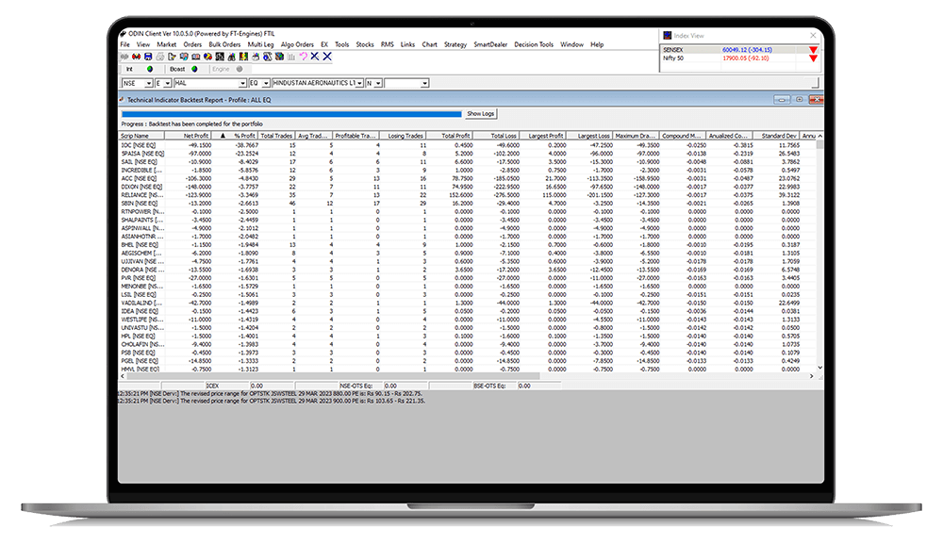Screen dimensions: 943x560
Task: Click the red down arrow for SENSEX
Action: [813, 50]
